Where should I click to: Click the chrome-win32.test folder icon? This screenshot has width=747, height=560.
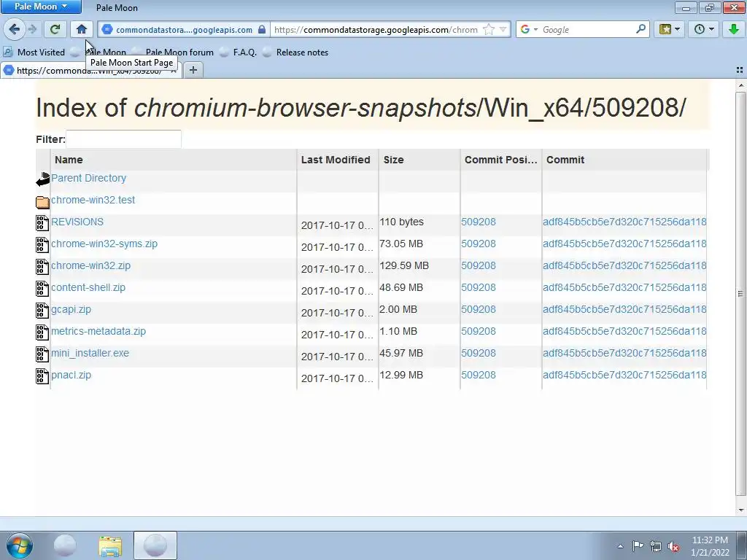pos(42,202)
